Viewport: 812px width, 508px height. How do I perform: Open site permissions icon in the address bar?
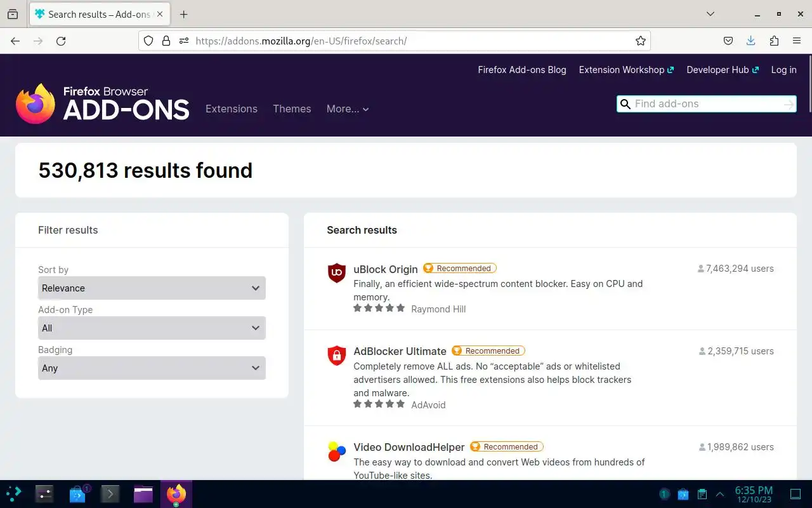click(x=184, y=41)
